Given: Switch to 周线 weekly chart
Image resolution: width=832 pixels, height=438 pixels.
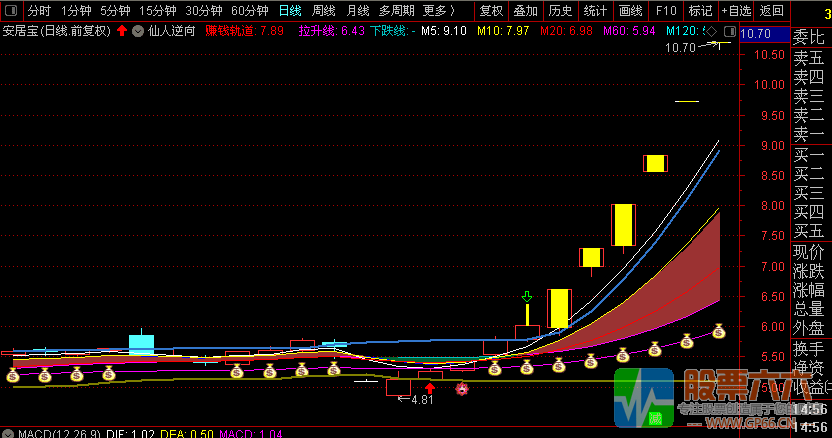Looking at the screenshot, I should click(323, 11).
